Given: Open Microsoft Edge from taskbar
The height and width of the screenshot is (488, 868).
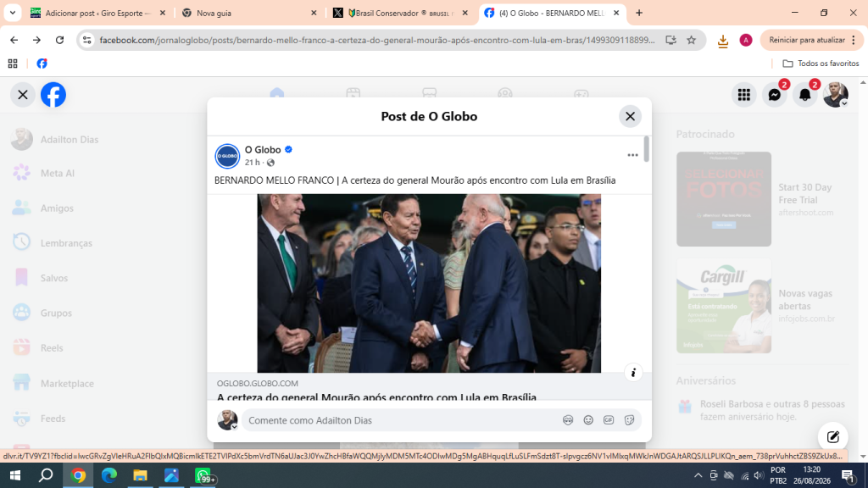Looking at the screenshot, I should [x=109, y=475].
